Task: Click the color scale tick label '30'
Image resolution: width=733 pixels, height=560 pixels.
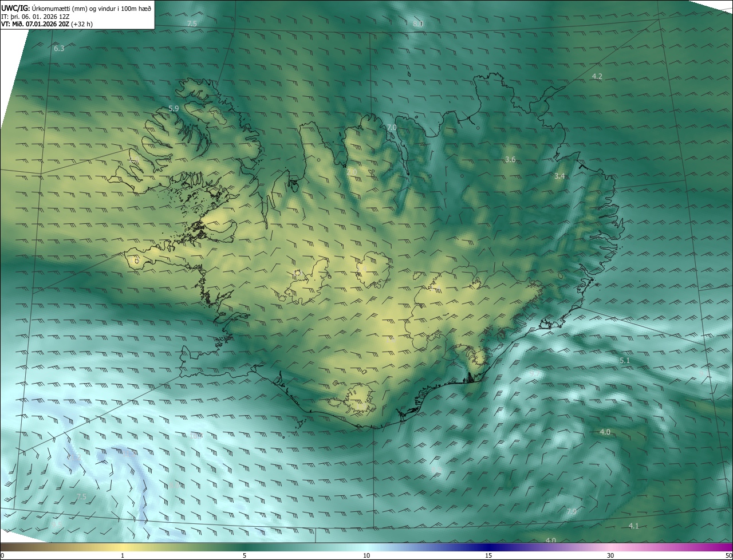Action: [610, 555]
